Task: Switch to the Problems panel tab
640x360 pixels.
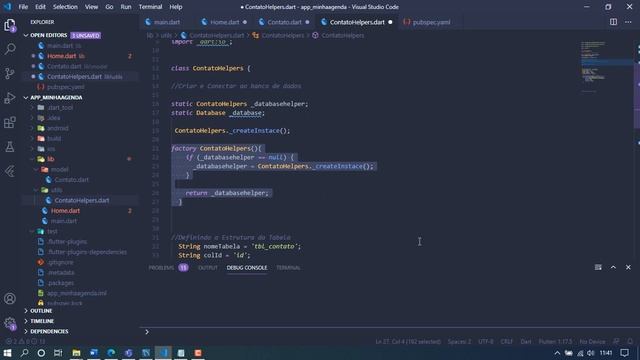Action: pyautogui.click(x=161, y=268)
